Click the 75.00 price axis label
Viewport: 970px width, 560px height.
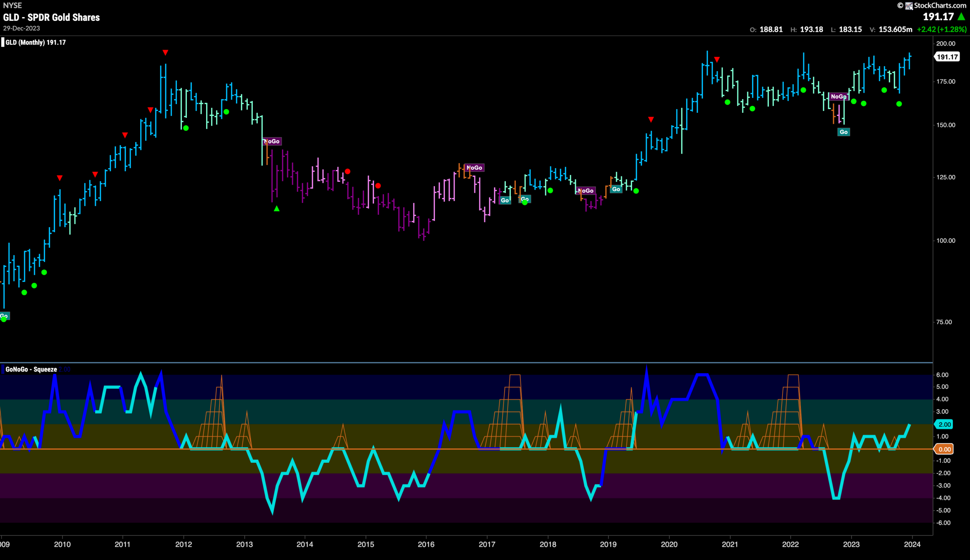(944, 322)
